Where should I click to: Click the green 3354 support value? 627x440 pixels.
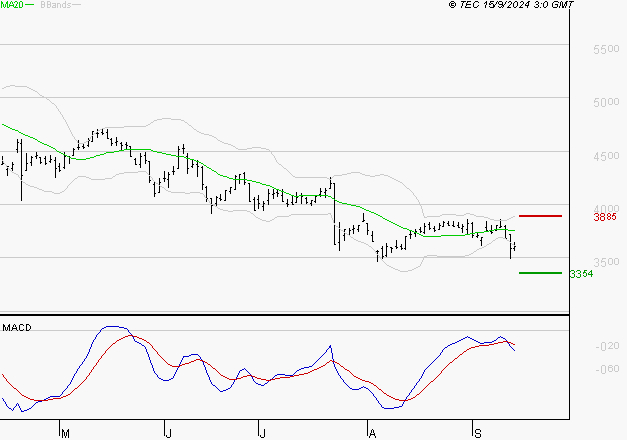[581, 274]
